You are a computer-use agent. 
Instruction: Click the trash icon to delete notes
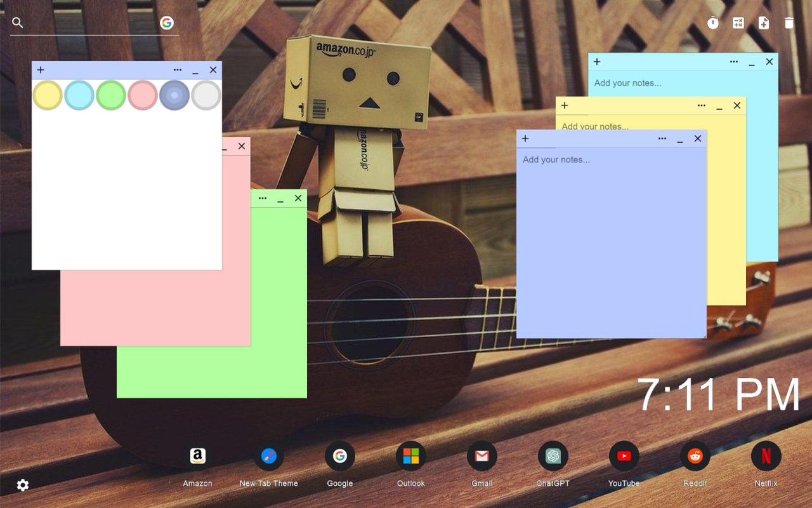pyautogui.click(x=789, y=23)
